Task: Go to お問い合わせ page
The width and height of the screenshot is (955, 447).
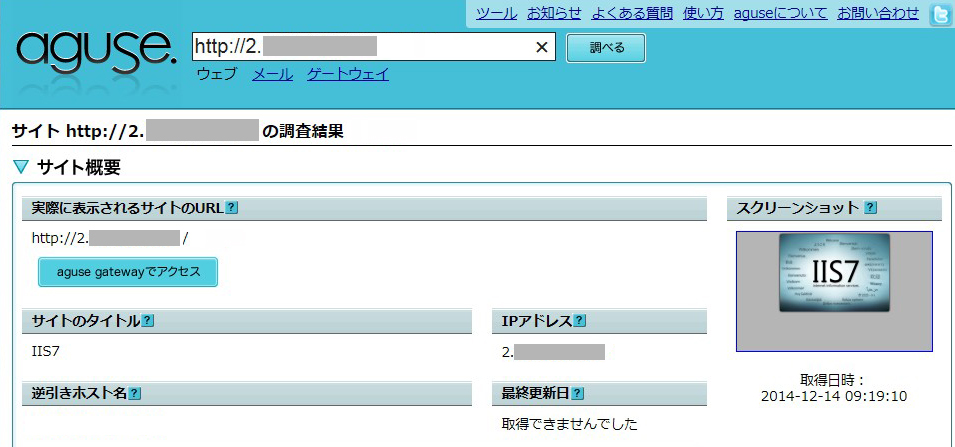Action: 878,13
